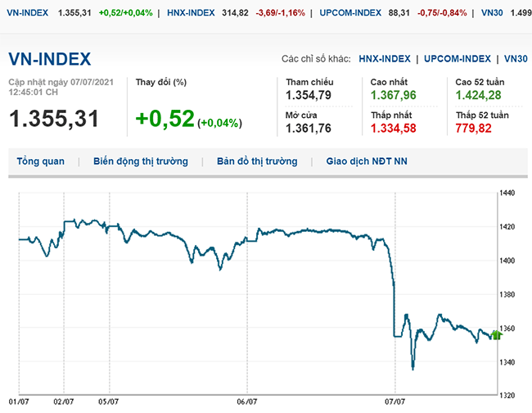Go to UPCOM-INDEX in other indices list
Image resolution: width=532 pixels, height=413 pixels.
pos(458,59)
